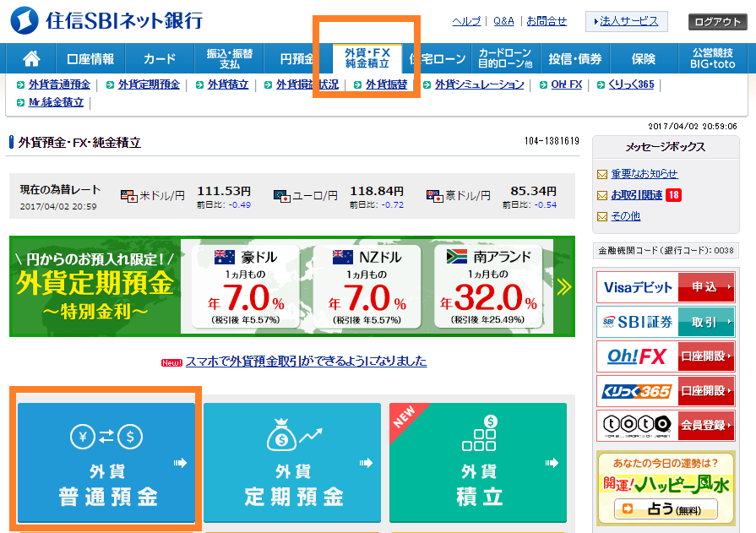This screenshot has width=756, height=533.
Task: Click the USD/JPY flag icon
Action: pos(128,196)
